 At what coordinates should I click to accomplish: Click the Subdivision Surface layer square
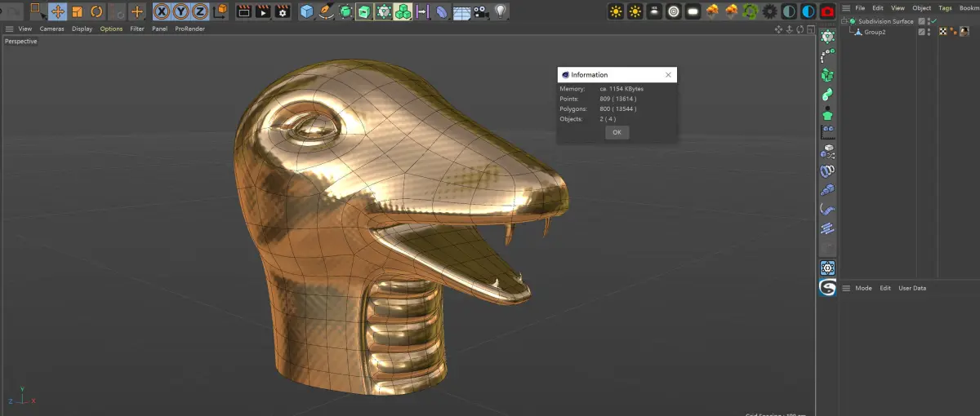(922, 21)
